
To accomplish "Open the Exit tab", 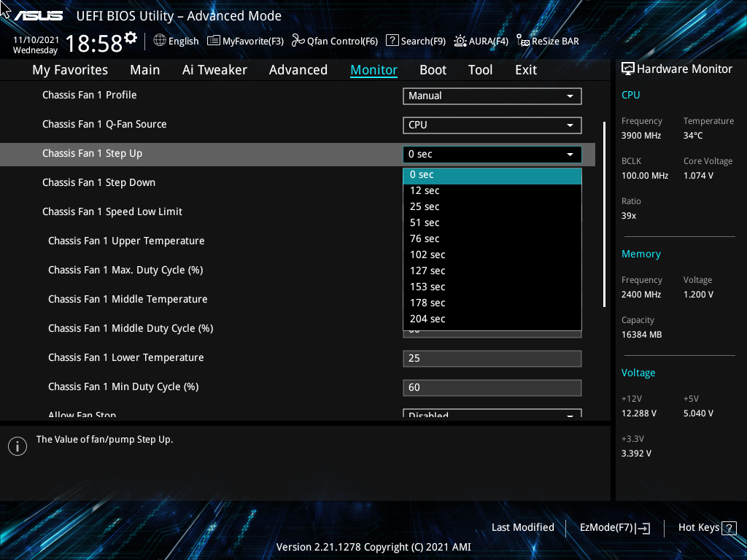I will pos(526,70).
